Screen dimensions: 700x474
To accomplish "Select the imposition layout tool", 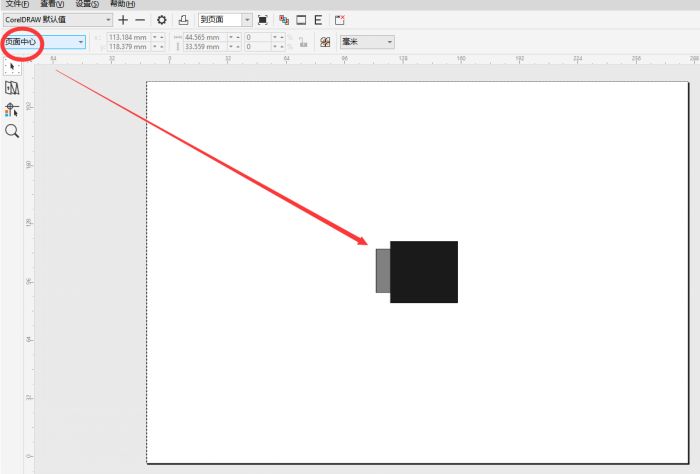I will tap(12, 88).
